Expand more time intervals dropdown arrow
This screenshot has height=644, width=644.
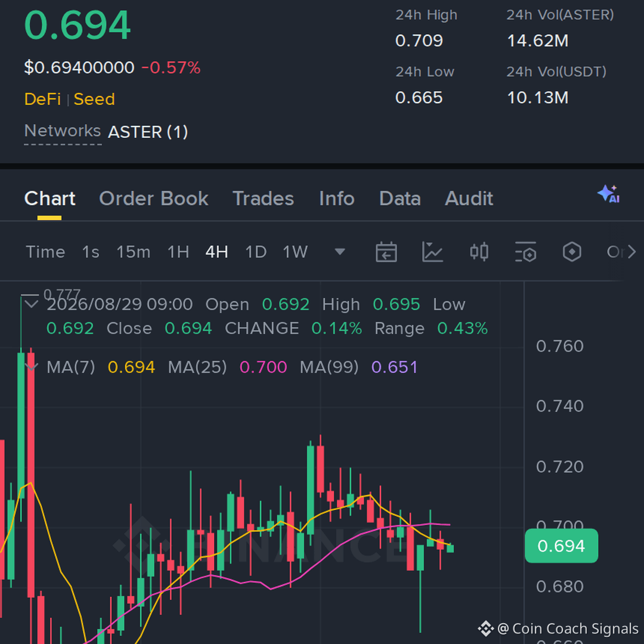[x=340, y=252]
